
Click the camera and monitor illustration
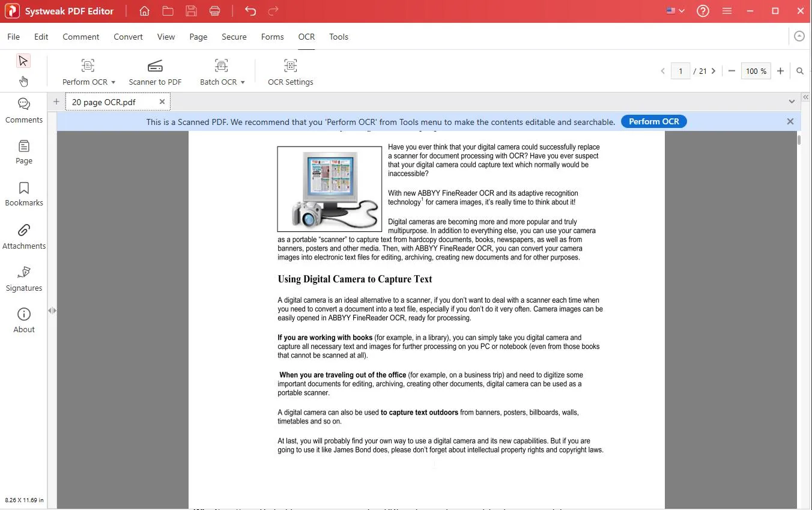pyautogui.click(x=330, y=189)
